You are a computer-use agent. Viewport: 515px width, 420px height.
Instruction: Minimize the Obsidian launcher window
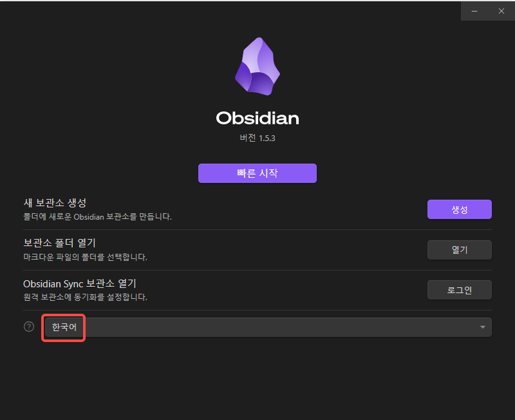[x=474, y=11]
